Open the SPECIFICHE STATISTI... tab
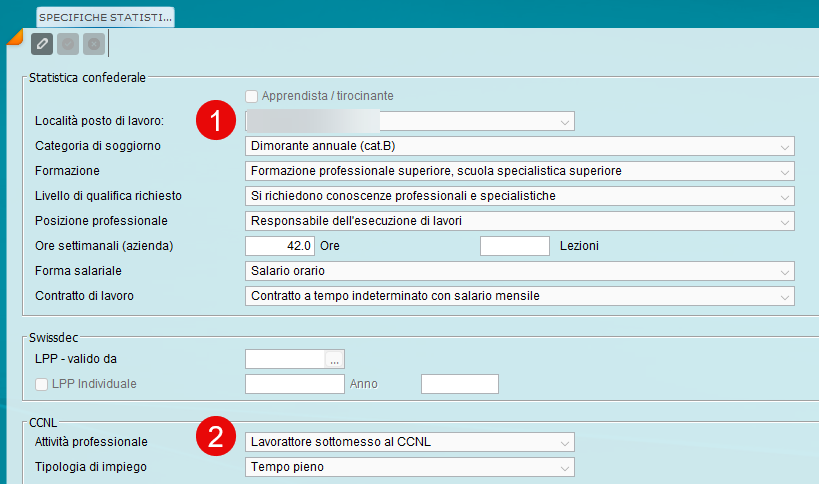Viewport: 819px width, 484px height. 105,17
